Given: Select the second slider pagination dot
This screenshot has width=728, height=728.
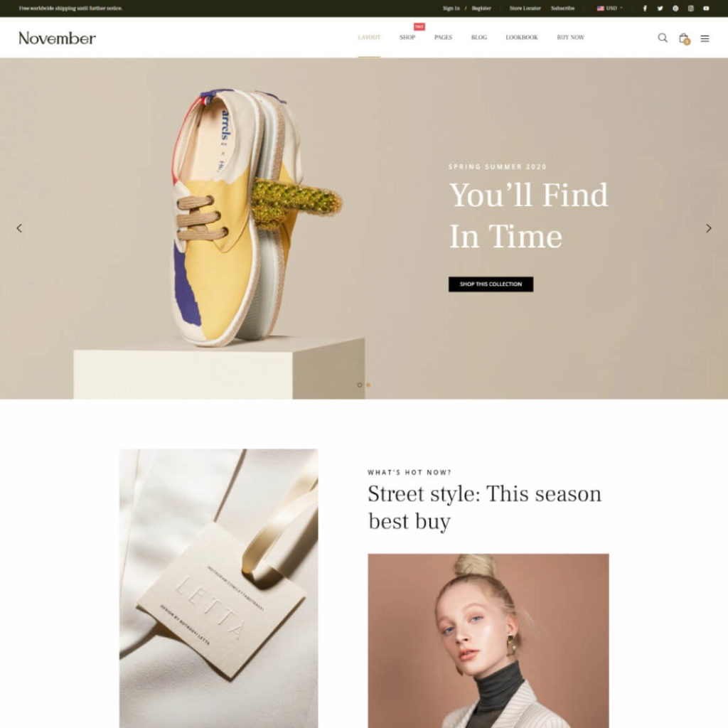Looking at the screenshot, I should pyautogui.click(x=368, y=385).
